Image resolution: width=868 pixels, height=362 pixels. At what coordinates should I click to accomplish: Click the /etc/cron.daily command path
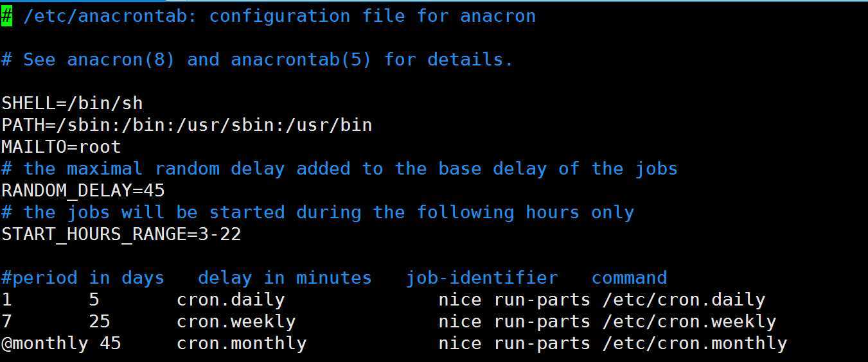pyautogui.click(x=683, y=300)
